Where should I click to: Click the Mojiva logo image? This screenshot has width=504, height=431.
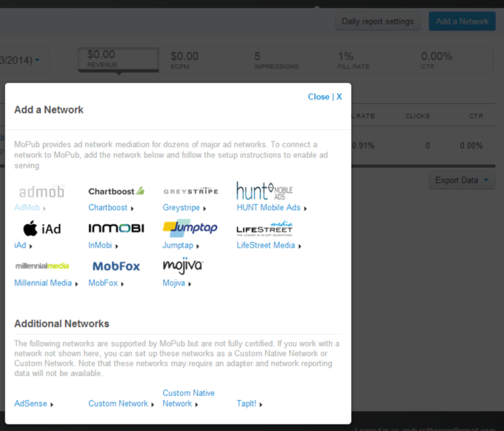pyautogui.click(x=183, y=266)
